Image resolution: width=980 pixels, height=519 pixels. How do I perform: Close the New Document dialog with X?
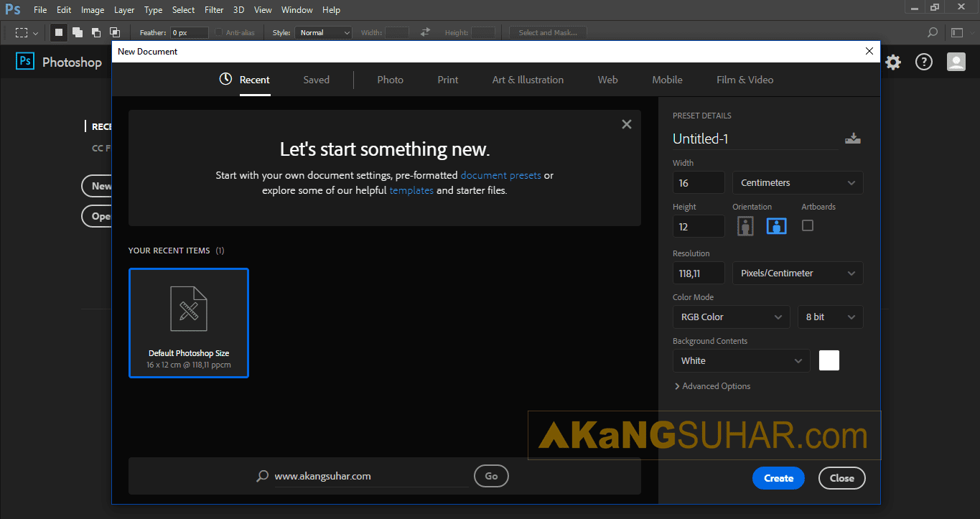(x=870, y=52)
